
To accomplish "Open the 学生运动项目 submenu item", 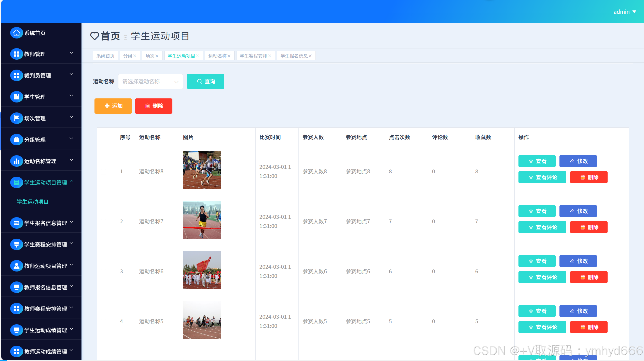I will point(33,202).
